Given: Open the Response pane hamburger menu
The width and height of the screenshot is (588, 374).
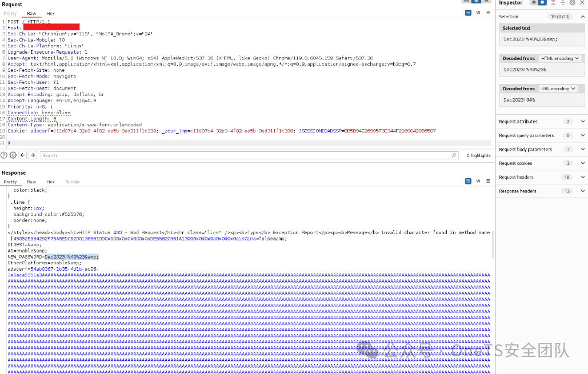Looking at the screenshot, I should pos(488,181).
